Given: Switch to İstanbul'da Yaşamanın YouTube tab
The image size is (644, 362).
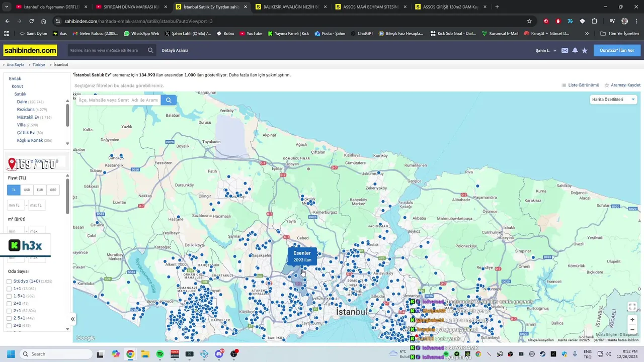Looking at the screenshot, I should (51, 7).
